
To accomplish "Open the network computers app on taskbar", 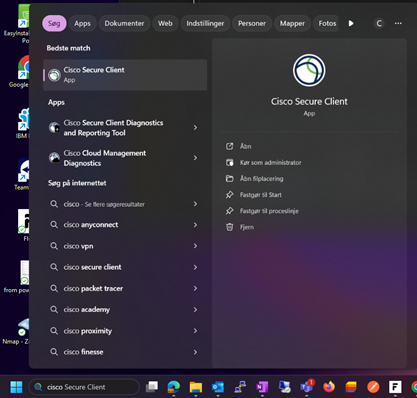I will (240, 387).
